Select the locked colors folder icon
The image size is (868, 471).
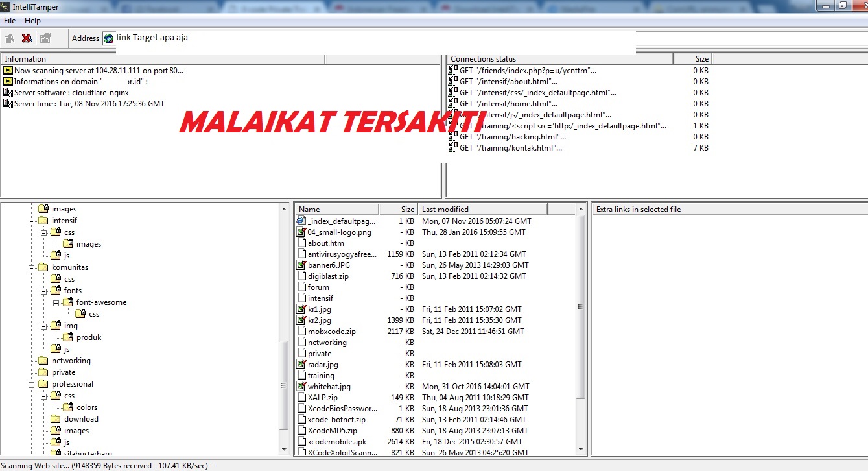click(x=67, y=407)
